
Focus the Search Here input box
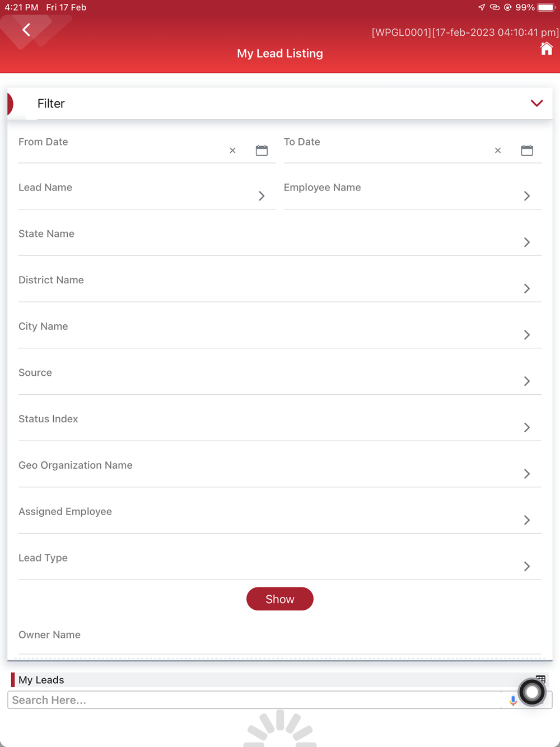pyautogui.click(x=255, y=700)
